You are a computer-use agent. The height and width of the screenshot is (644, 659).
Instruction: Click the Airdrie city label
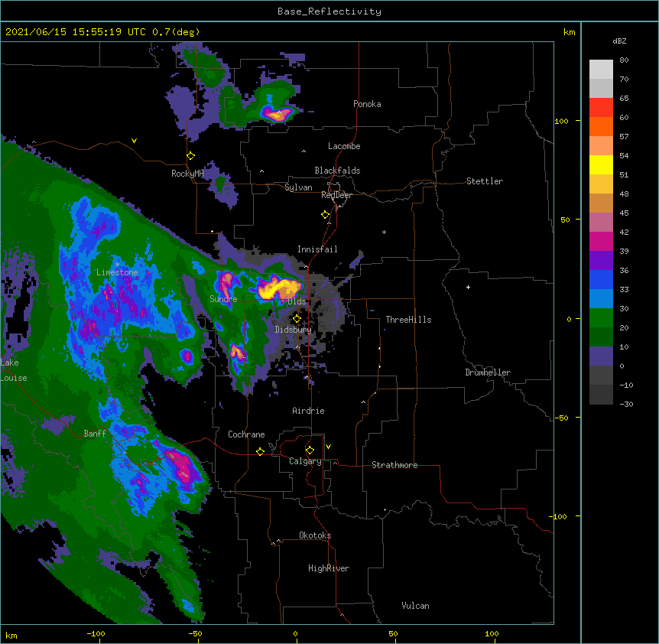pos(308,411)
